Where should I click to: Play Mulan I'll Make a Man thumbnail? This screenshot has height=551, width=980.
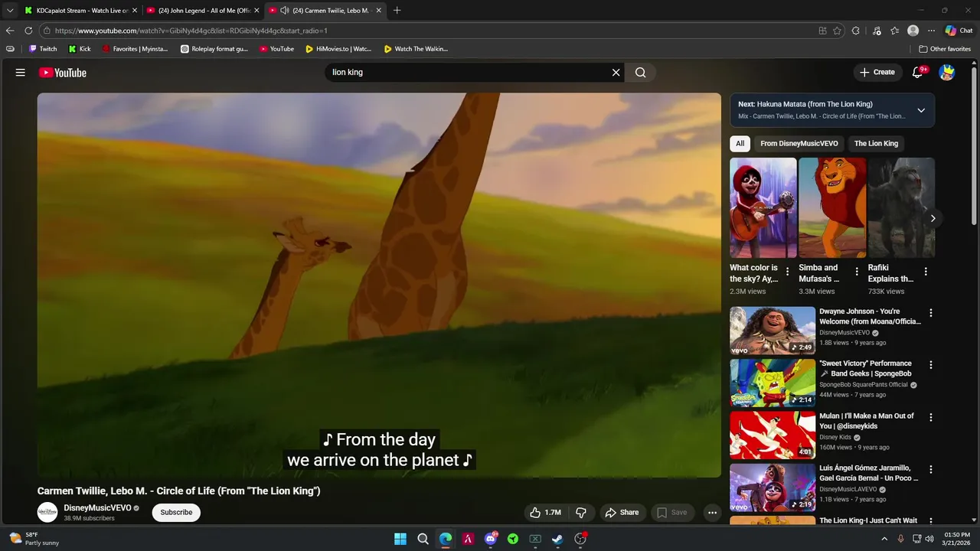pos(773,435)
